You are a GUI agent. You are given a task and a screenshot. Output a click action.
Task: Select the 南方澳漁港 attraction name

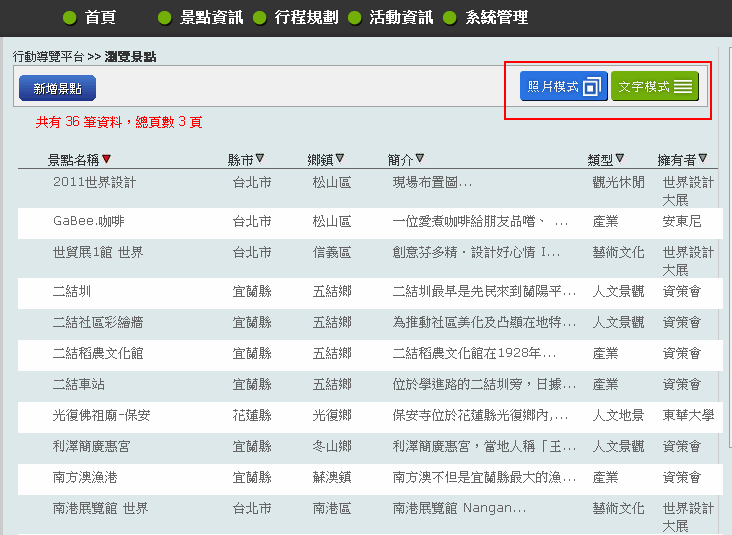click(x=85, y=477)
